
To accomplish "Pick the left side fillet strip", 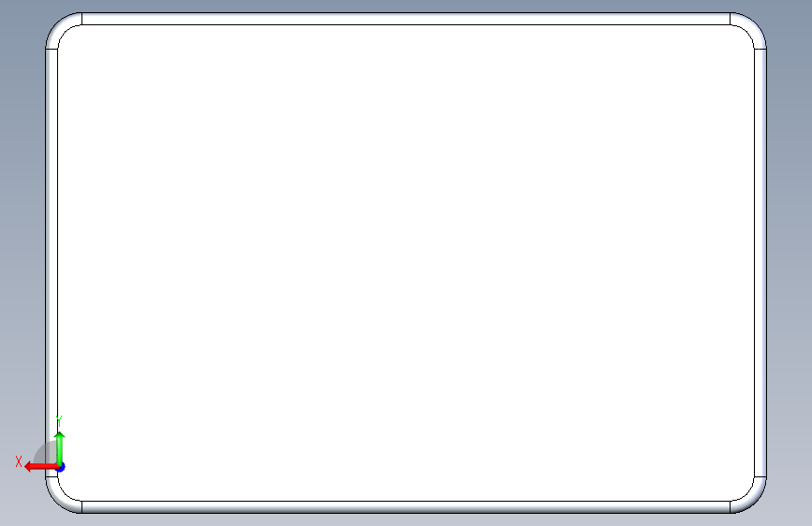I will (52, 263).
